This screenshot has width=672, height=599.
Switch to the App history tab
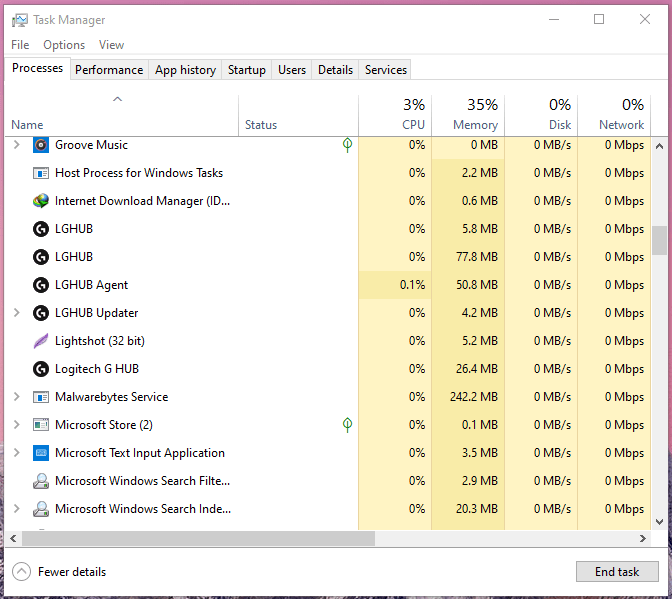click(x=185, y=70)
